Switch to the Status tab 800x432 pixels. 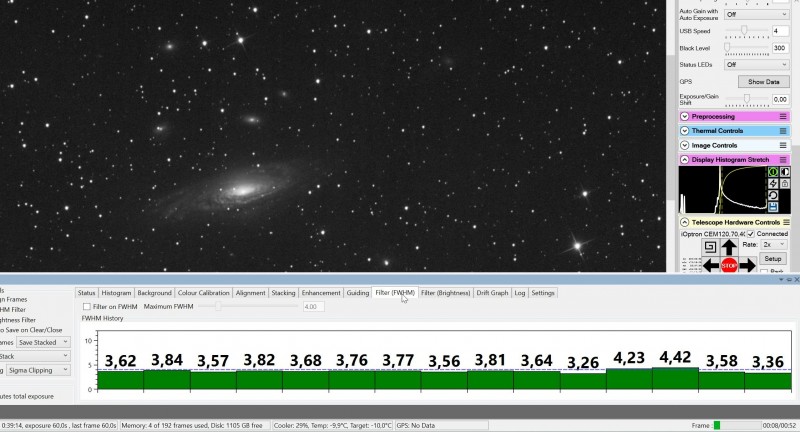86,293
